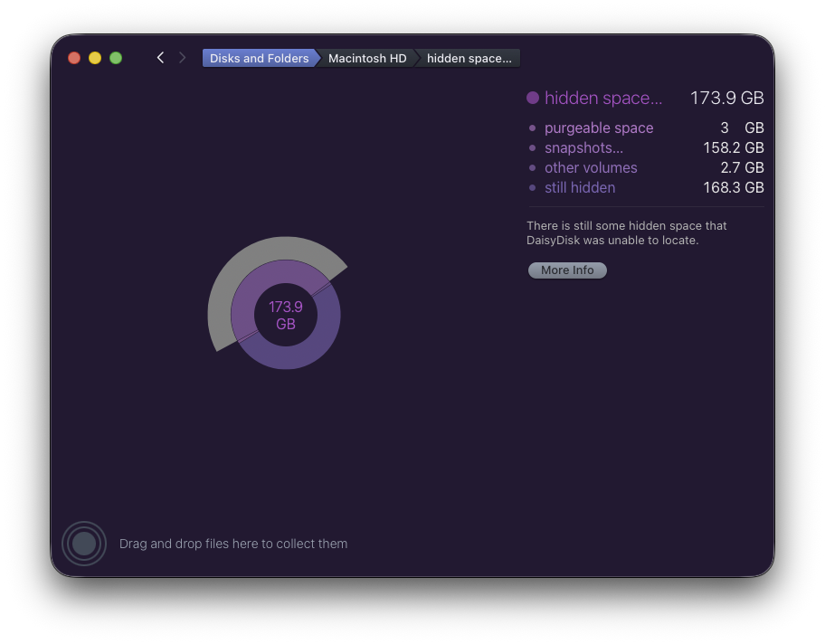Click the hidden space… heading in sidebar
This screenshot has height=644, width=825.
(603, 99)
